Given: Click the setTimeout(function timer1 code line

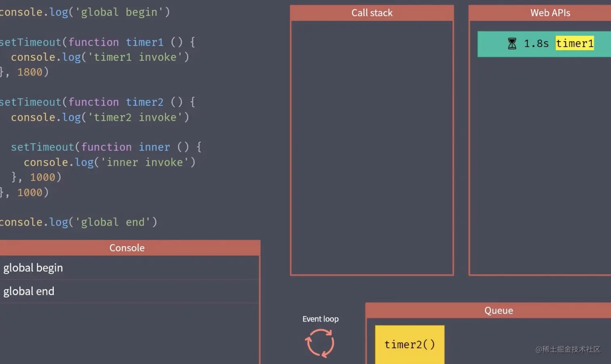Looking at the screenshot, I should coord(97,42).
